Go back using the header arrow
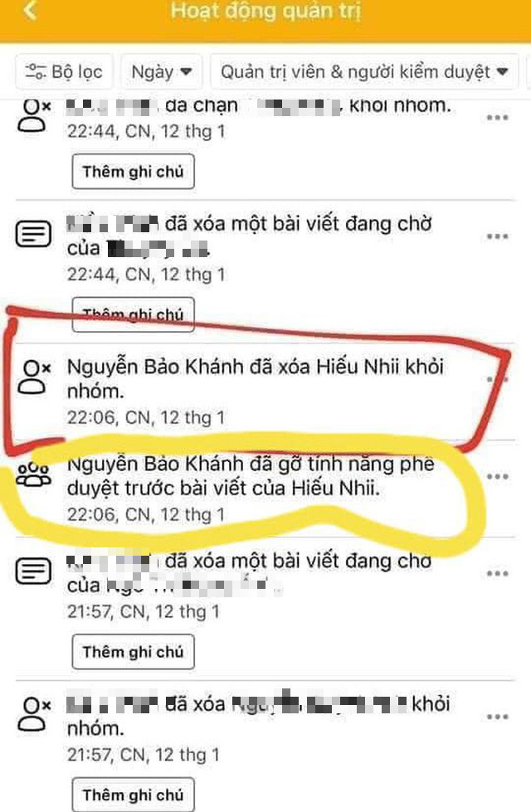 (x=30, y=10)
